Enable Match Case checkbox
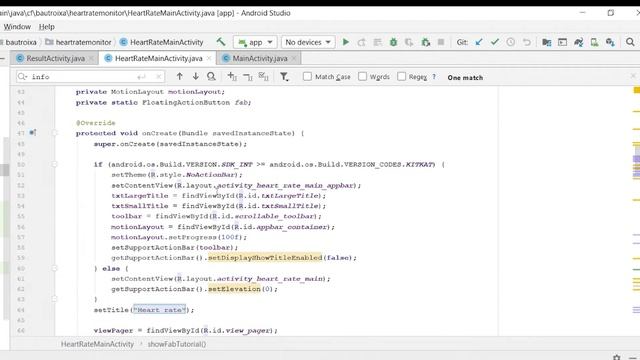The image size is (640, 360). (x=307, y=76)
